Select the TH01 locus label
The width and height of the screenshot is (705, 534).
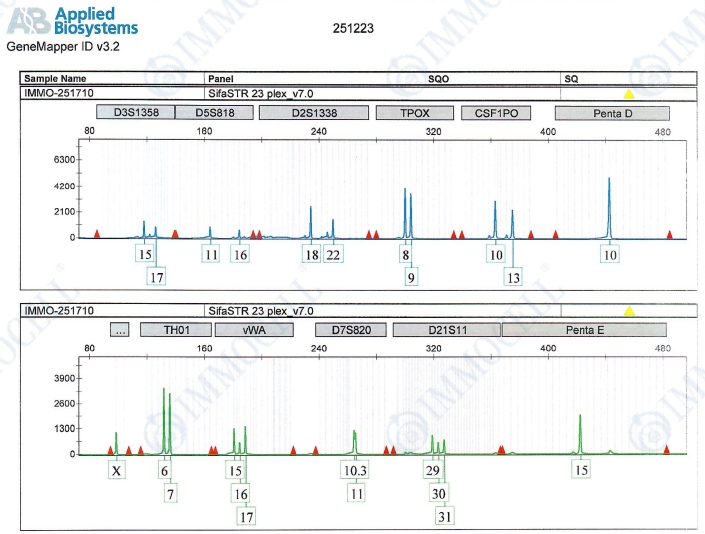pyautogui.click(x=171, y=329)
